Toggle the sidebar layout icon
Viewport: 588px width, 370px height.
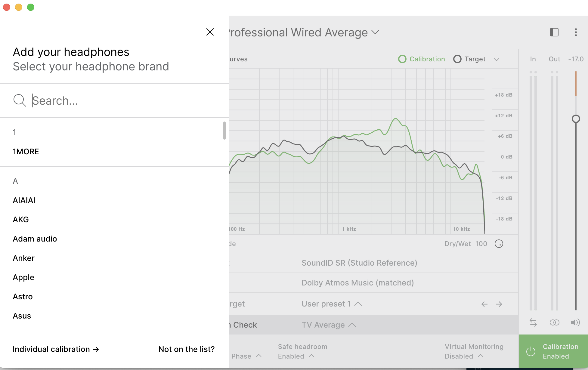[x=554, y=32]
